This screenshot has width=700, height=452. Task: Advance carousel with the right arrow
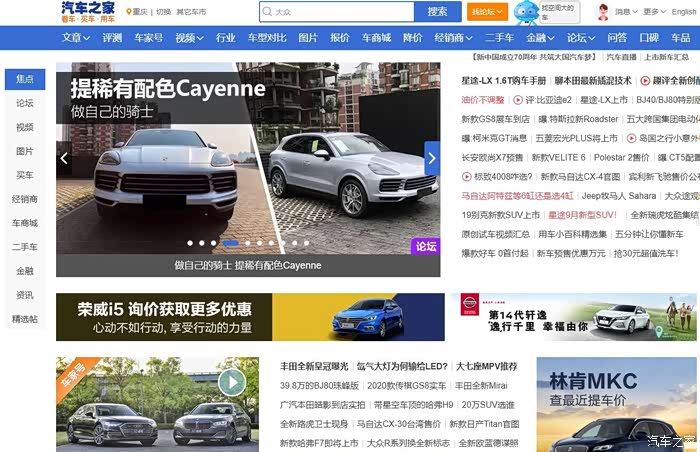coord(432,157)
